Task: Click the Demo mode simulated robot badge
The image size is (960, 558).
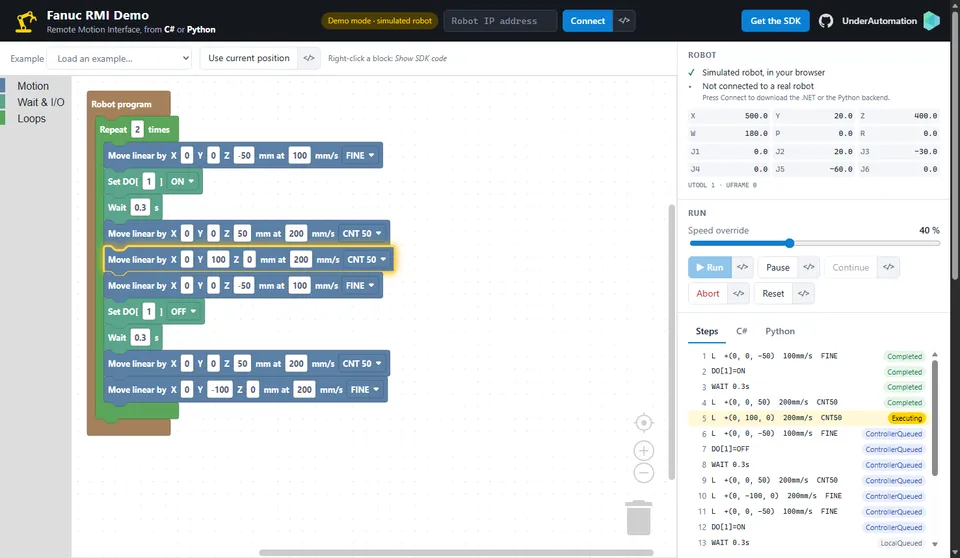Action: point(380,21)
